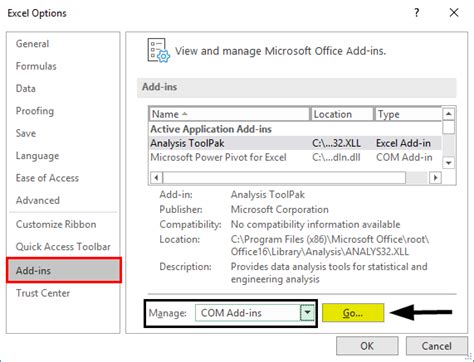
Task: Open the General options category
Action: (x=32, y=44)
